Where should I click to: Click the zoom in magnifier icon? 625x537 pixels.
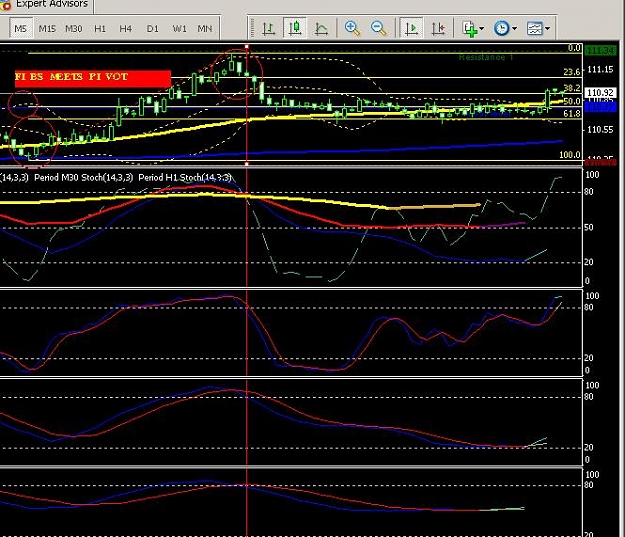pyautogui.click(x=352, y=28)
